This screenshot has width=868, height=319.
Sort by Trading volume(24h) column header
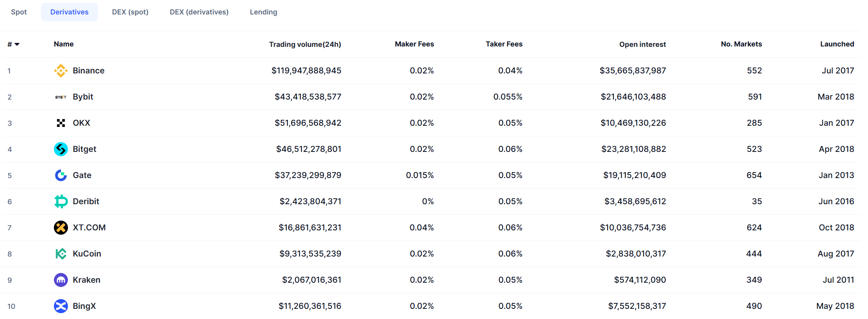(305, 45)
